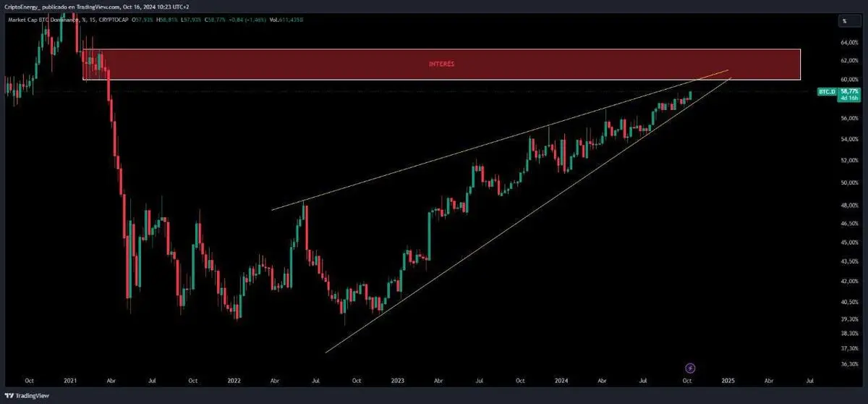The width and height of the screenshot is (868, 404).
Task: Click the 56,00% price axis label
Action: tap(849, 117)
